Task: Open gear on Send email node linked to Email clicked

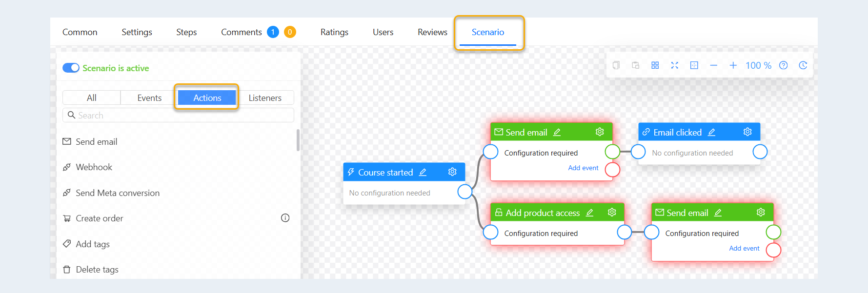Action: coord(600,132)
